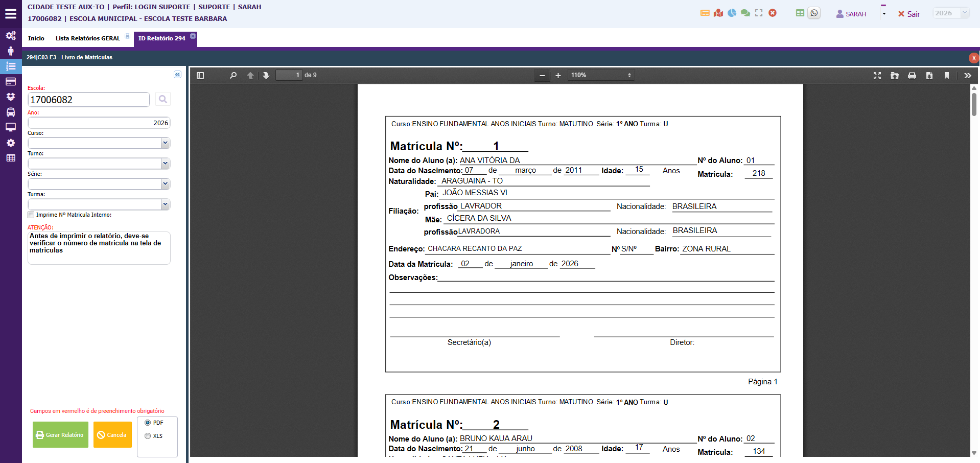Open the PDF find search tool
The width and height of the screenshot is (980, 463).
(x=233, y=76)
